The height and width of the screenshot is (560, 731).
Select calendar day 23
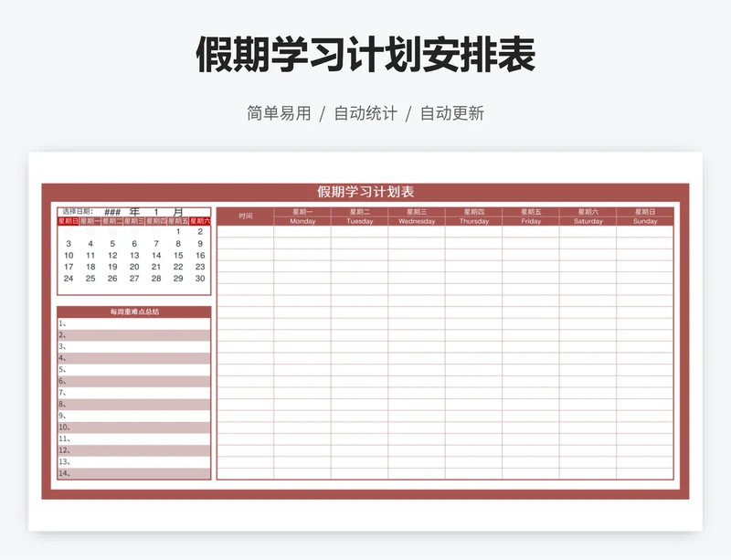(200, 267)
